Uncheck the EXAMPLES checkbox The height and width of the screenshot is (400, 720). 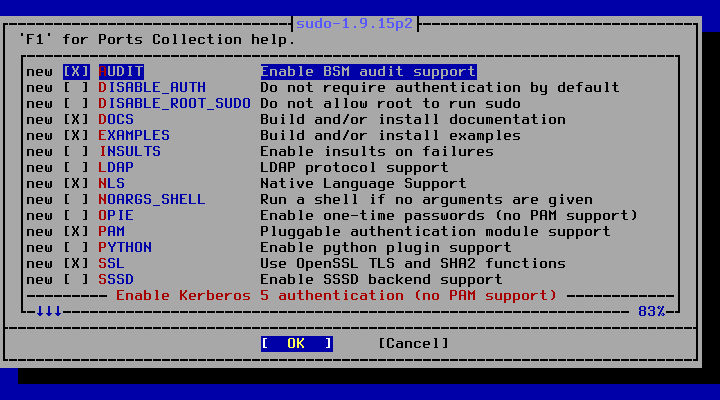point(76,136)
